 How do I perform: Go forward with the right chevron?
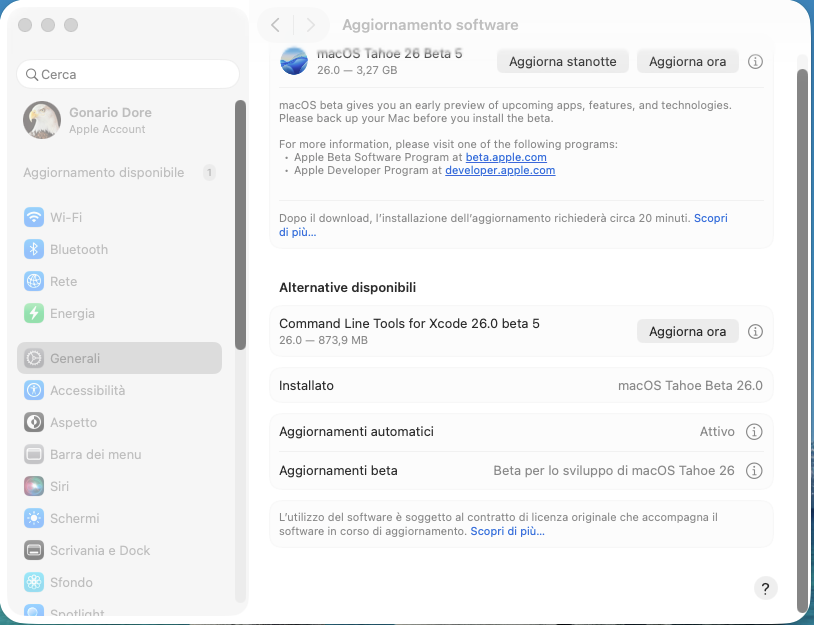pyautogui.click(x=310, y=24)
